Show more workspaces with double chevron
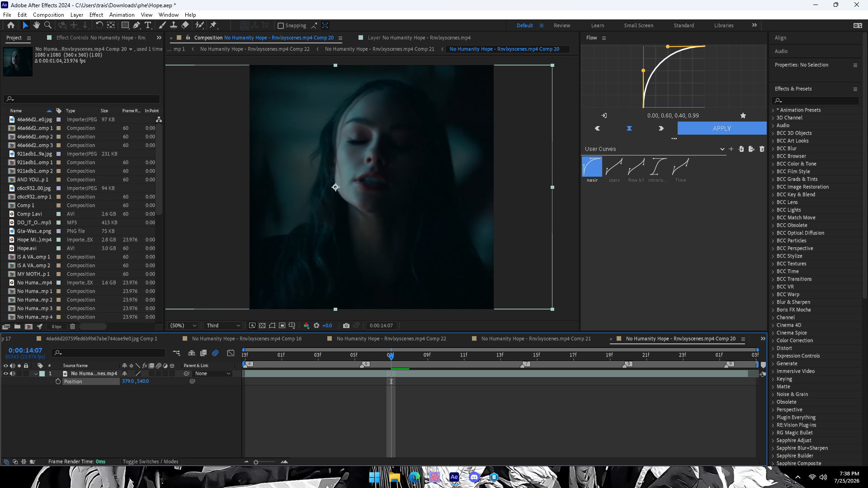This screenshot has height=488, width=868. click(x=754, y=25)
